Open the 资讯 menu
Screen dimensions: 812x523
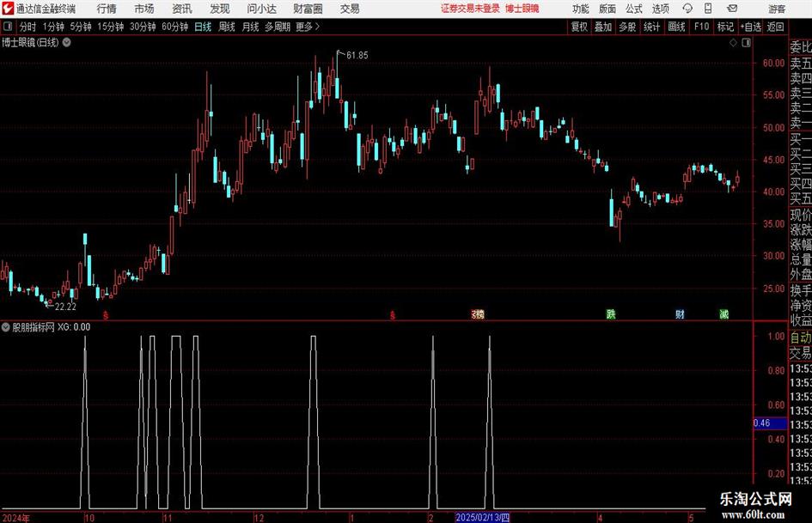(x=182, y=9)
